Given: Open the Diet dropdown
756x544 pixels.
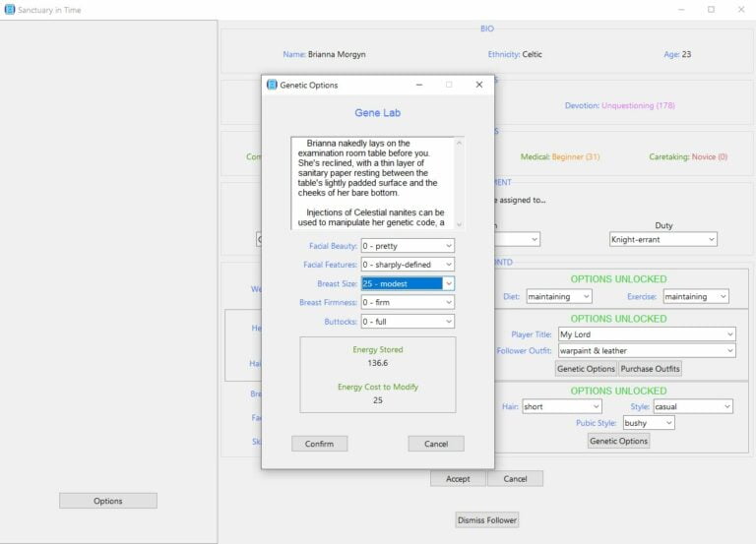Looking at the screenshot, I should point(558,296).
